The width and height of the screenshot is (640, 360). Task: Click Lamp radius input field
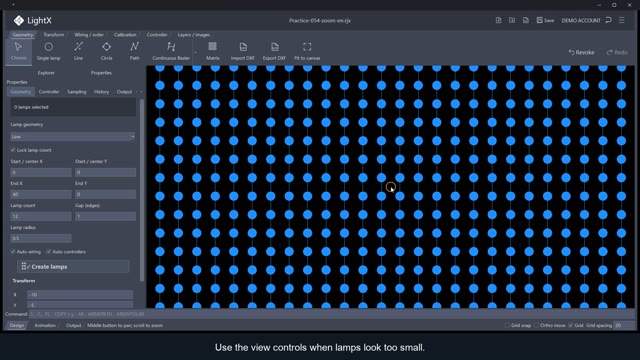[x=41, y=238]
